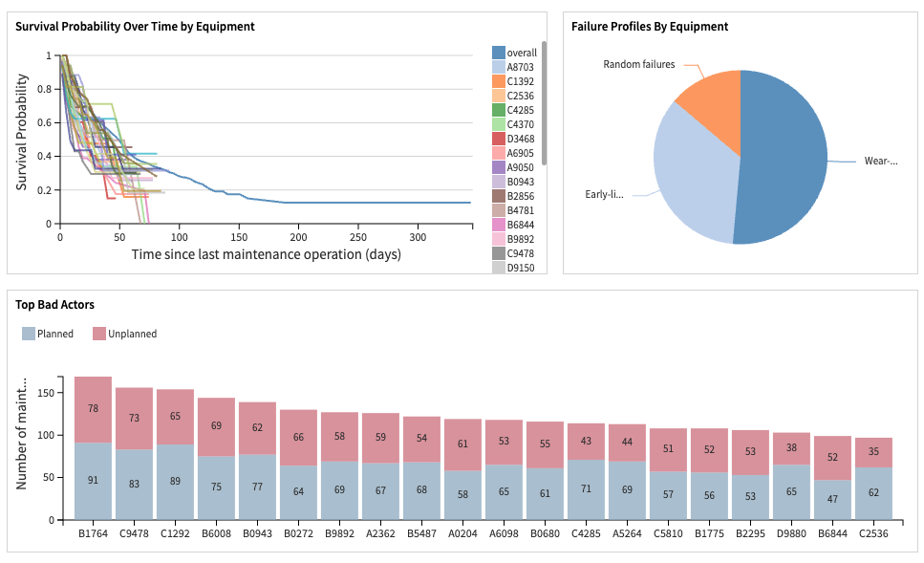
Task: Click the 'Survival Probability Over Time by Equipment' title
Action: pyautogui.click(x=134, y=27)
